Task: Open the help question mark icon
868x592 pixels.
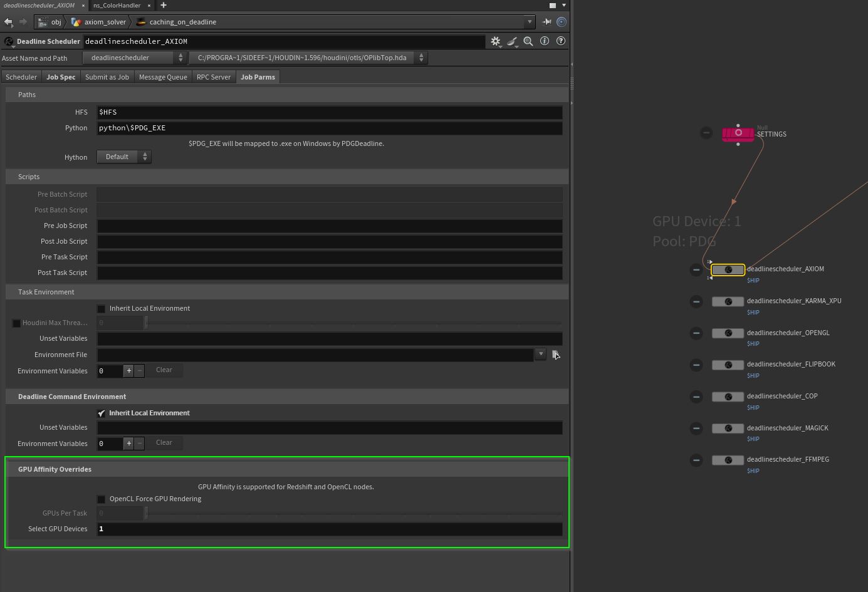Action: pos(561,41)
